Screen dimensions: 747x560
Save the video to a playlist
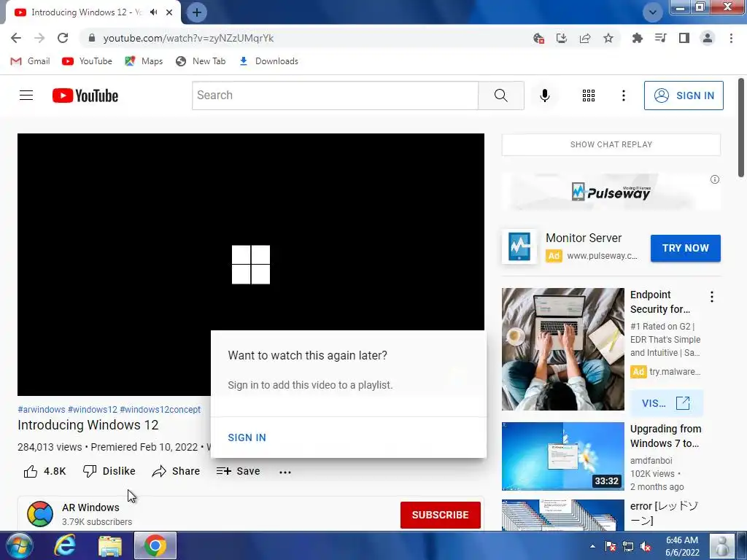pos(239,471)
